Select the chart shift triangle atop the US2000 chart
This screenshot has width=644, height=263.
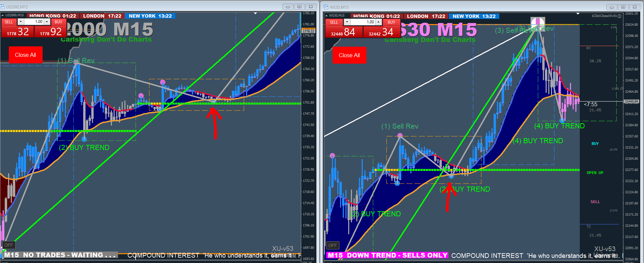pyautogui.click(x=256, y=14)
